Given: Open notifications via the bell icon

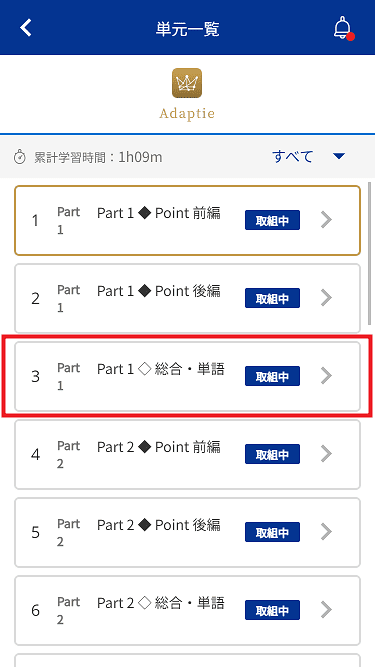Looking at the screenshot, I should 343,29.
